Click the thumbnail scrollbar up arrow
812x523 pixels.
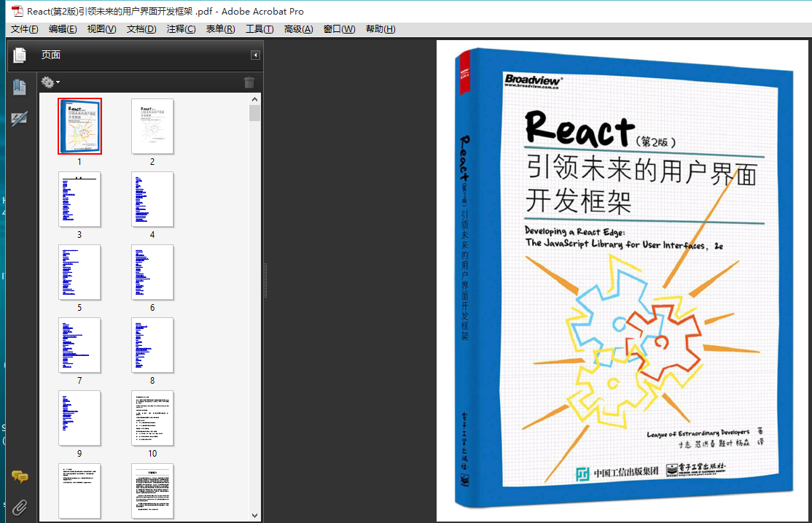[254, 99]
